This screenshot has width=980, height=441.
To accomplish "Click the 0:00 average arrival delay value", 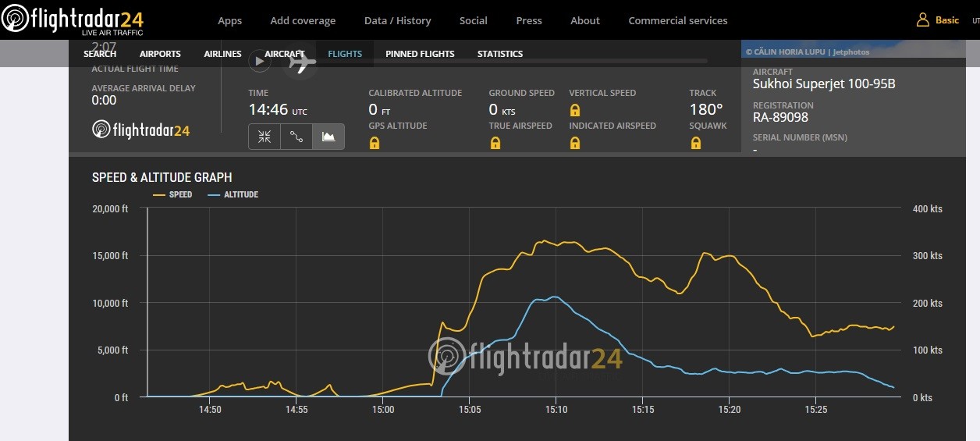I will coord(104,100).
